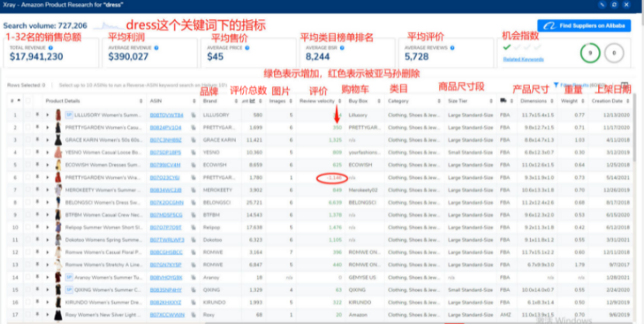Select the checkbox for row 4 YESNO

tap(26, 152)
